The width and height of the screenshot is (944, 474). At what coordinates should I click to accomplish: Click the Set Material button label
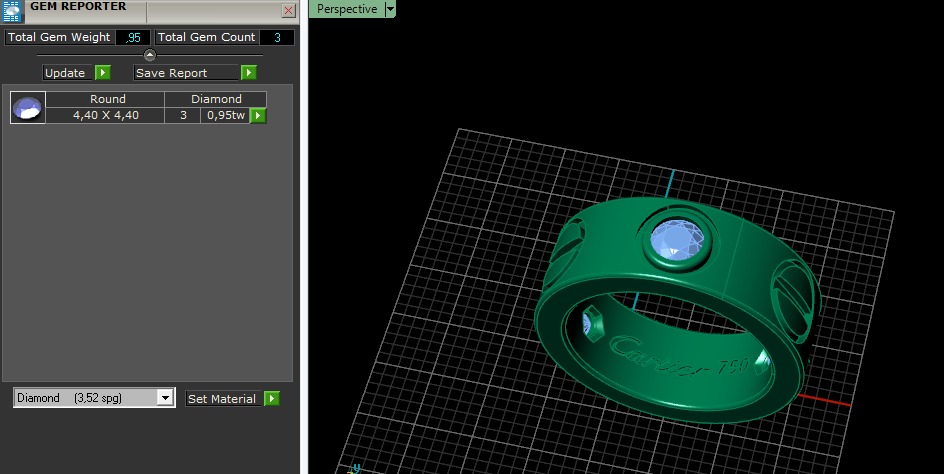point(223,399)
